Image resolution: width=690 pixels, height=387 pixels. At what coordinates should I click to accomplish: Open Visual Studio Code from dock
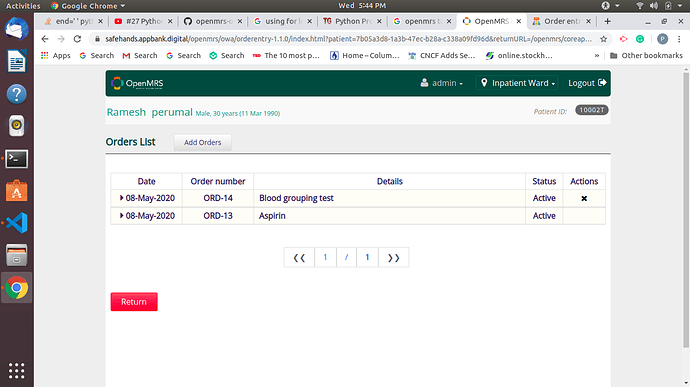(17, 223)
